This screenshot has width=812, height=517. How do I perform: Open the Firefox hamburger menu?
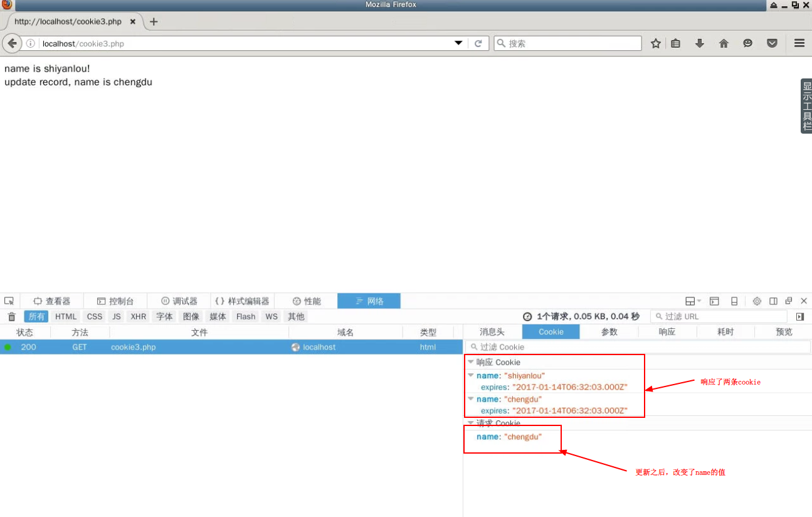coord(799,43)
